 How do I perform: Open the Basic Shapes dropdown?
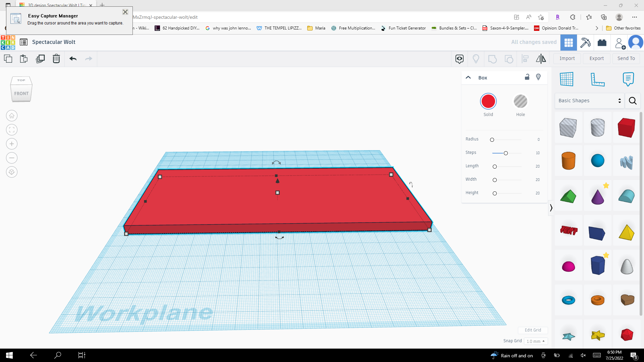[x=589, y=101]
